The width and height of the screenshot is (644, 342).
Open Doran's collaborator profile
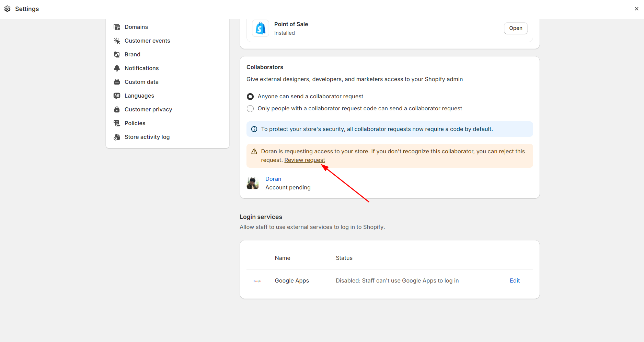[x=273, y=179]
